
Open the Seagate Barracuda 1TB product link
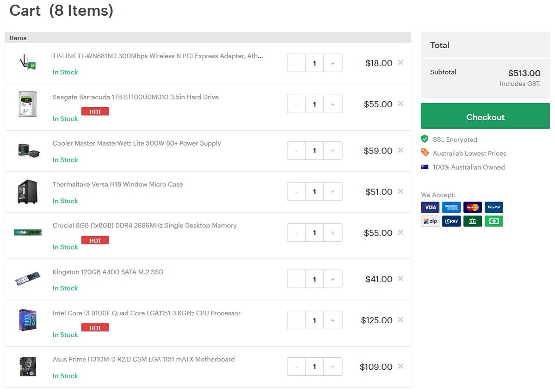click(x=136, y=97)
